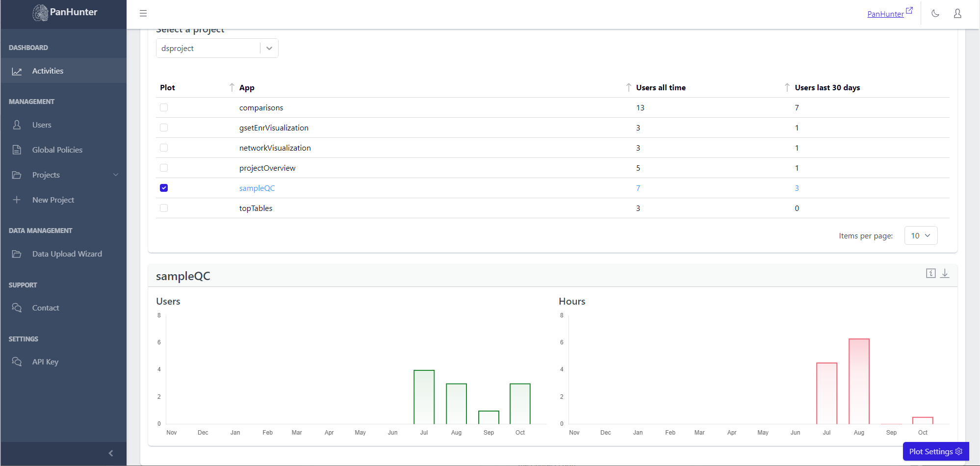Open the hamburger navigation menu
Screen dimensions: 980x466
click(x=143, y=13)
